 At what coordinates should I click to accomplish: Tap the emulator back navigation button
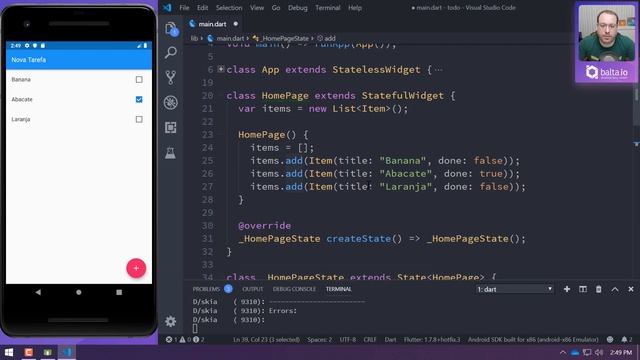(38, 292)
